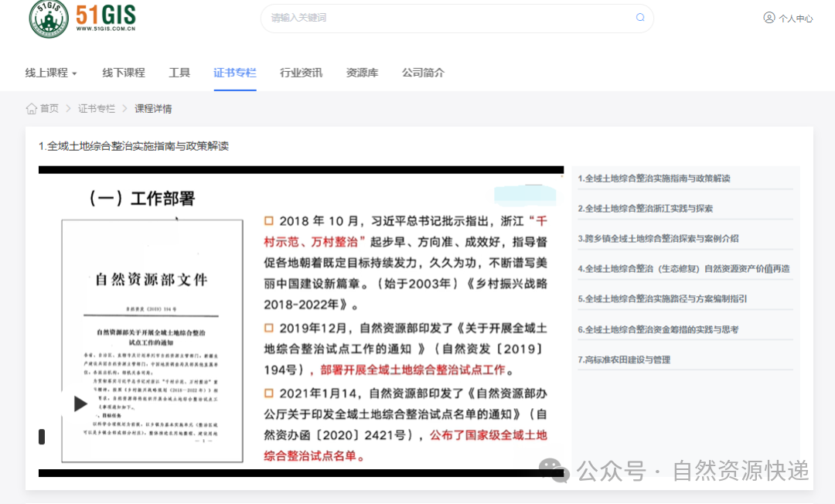This screenshot has width=835, height=504.
Task: Click the magnifier icon in the search bar
Action: coord(639,17)
